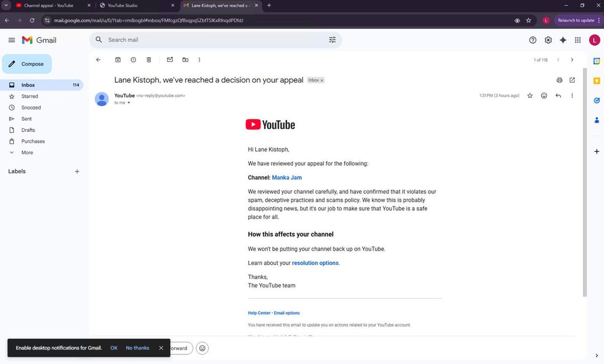Open a new browser tab
The width and height of the screenshot is (604, 364).
tap(269, 6)
